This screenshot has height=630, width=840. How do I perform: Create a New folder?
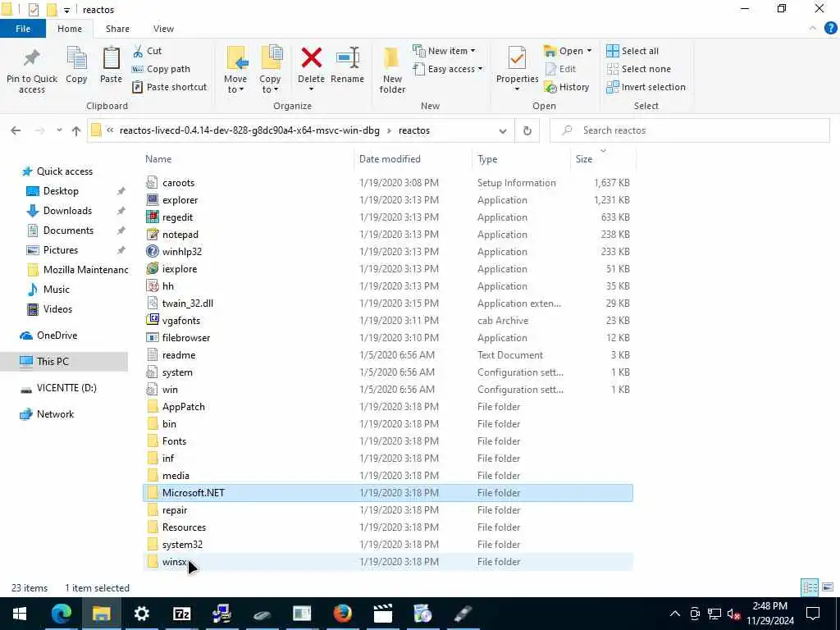tap(392, 70)
